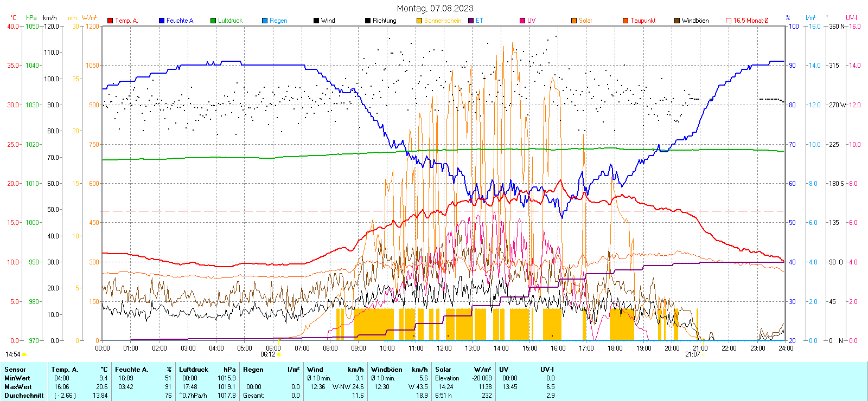The width and height of the screenshot is (868, 401).
Task: Select the Windböen column header in the table
Action: point(386,370)
